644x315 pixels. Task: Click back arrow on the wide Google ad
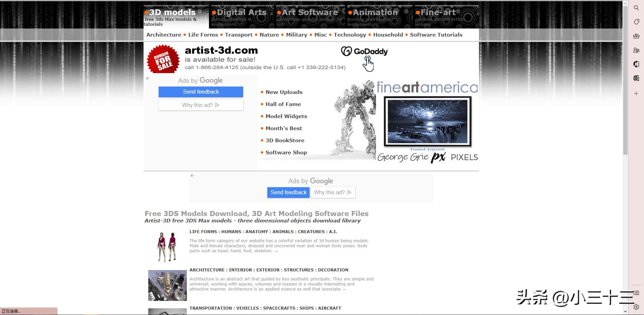(x=192, y=175)
